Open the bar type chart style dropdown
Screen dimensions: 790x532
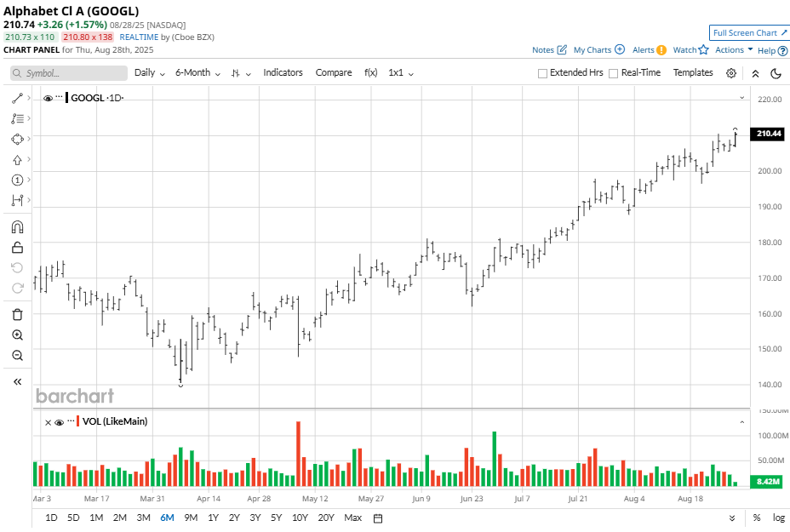click(x=241, y=73)
